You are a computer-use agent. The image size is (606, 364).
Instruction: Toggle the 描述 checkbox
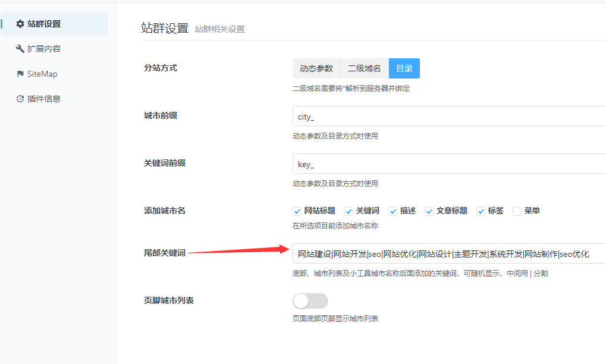(x=393, y=211)
